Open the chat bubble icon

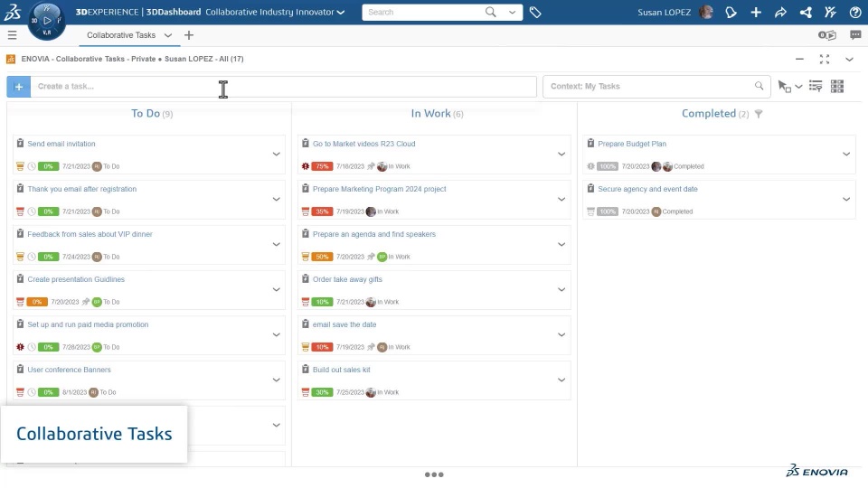point(855,35)
